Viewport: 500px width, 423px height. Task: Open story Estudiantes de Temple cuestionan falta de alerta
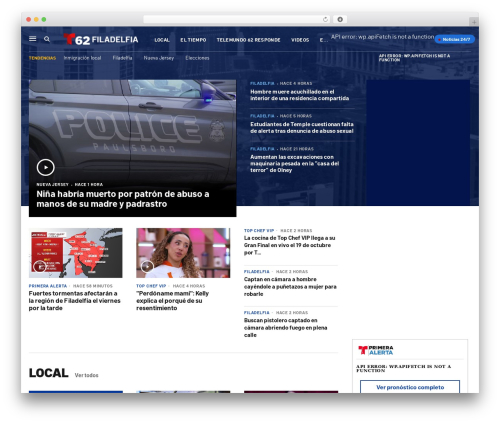click(302, 128)
